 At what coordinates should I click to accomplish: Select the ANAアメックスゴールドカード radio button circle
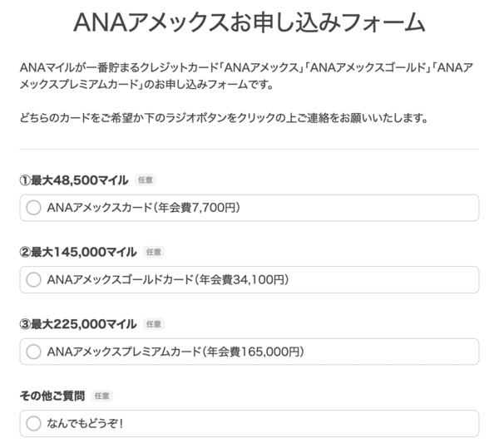(33, 280)
